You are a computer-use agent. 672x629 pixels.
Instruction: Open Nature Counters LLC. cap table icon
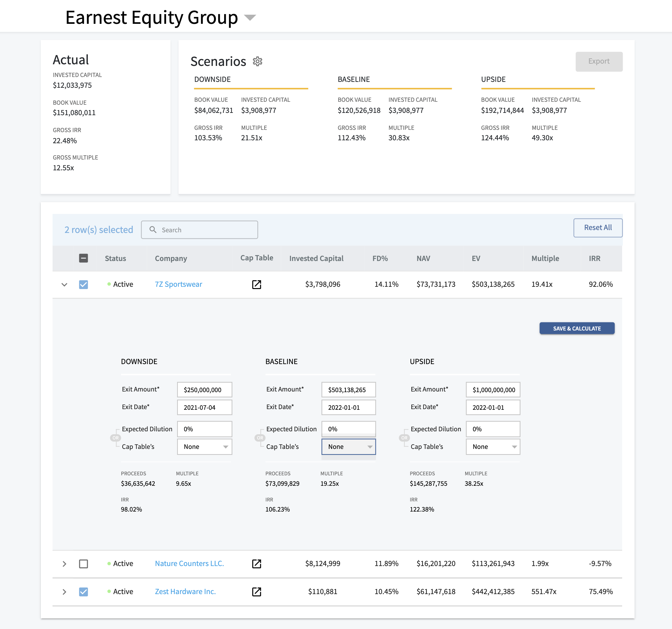256,564
